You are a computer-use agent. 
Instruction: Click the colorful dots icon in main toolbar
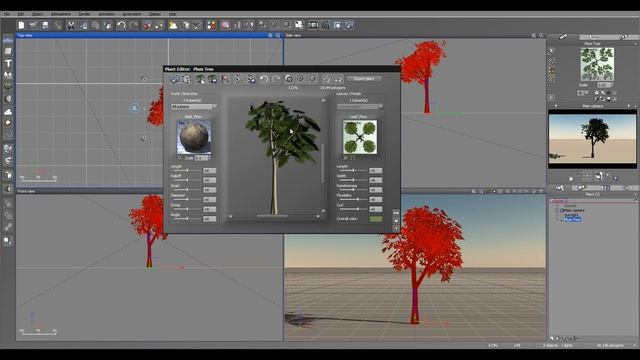(211, 25)
